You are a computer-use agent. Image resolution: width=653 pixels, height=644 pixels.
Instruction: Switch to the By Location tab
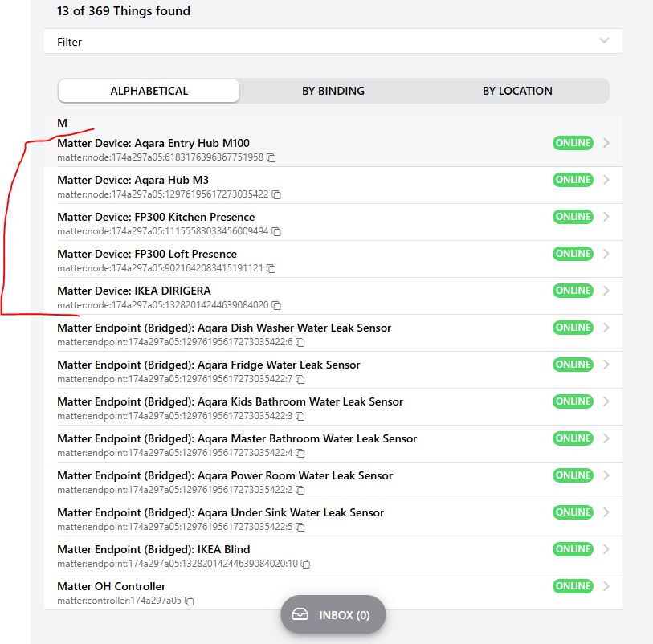pyautogui.click(x=517, y=91)
